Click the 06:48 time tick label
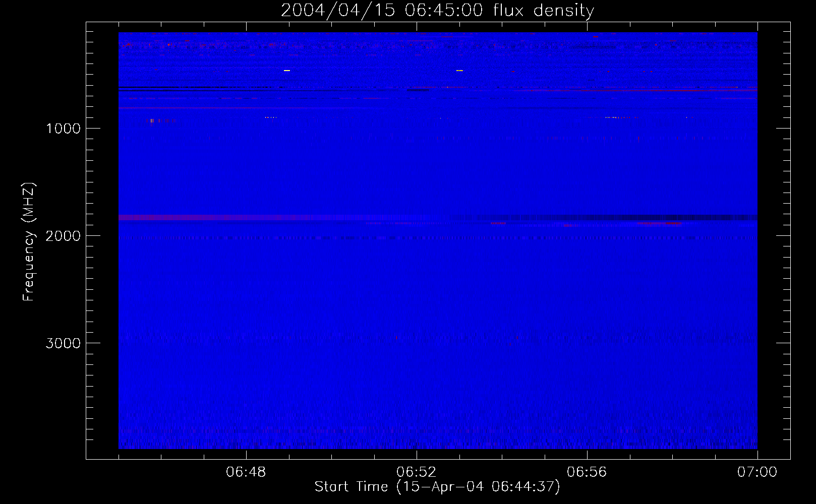 pos(246,472)
